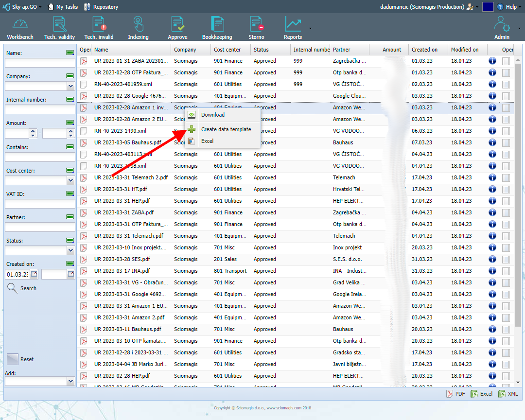Open PDF icon for UR 2023-01-31 ZABA row
This screenshot has height=420, width=525.
[84, 61]
